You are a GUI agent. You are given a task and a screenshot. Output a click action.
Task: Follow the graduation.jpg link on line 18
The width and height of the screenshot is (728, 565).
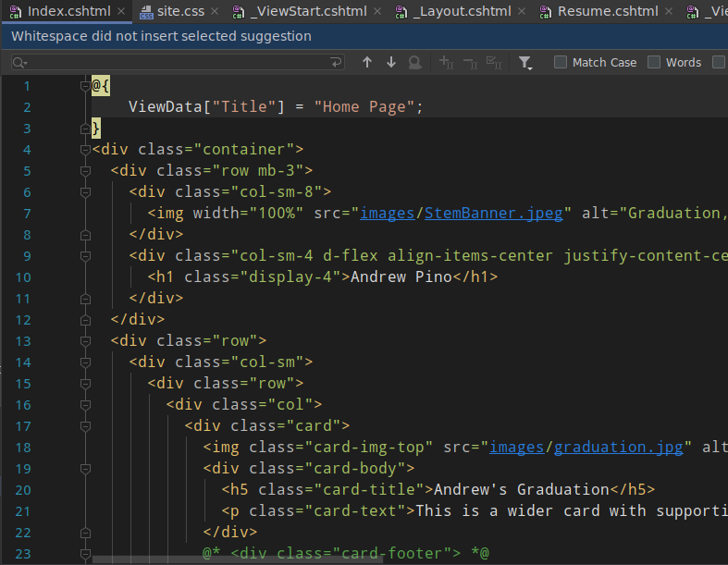point(619,447)
